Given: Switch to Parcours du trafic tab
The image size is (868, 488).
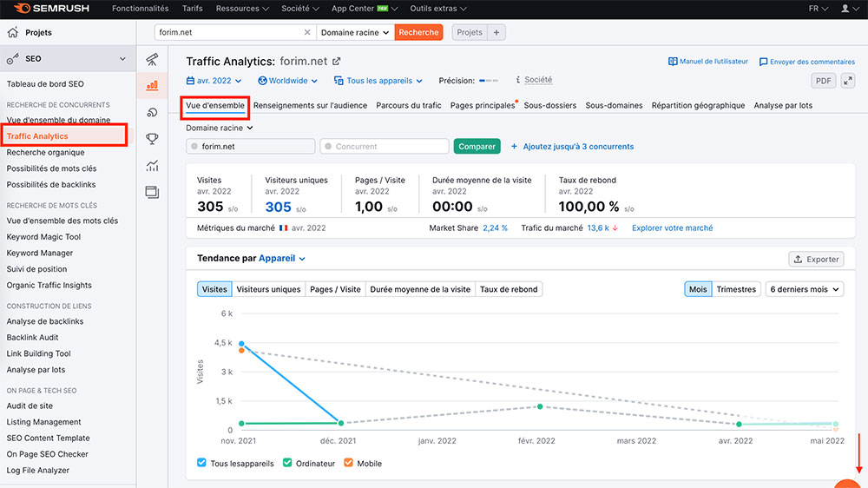Looking at the screenshot, I should coord(409,105).
